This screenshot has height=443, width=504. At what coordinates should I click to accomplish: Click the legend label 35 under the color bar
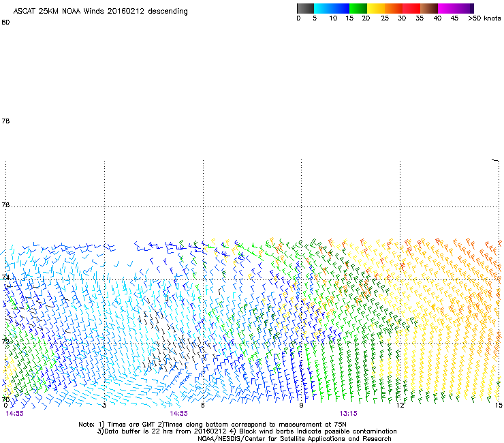[x=420, y=18]
